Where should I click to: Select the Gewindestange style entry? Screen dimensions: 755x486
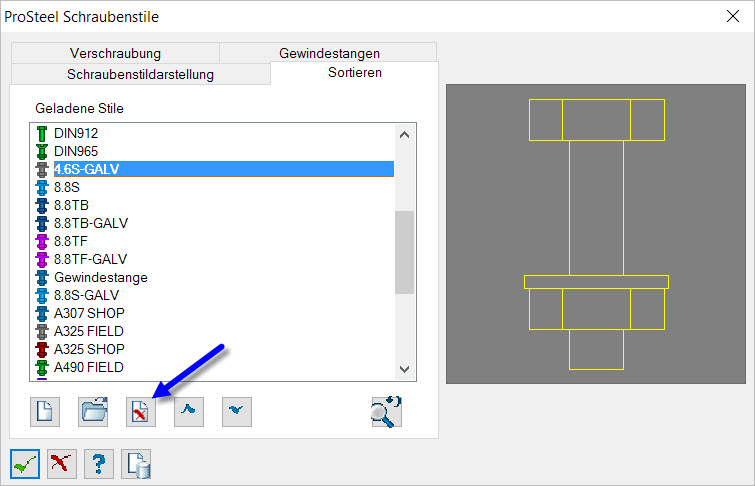101,277
